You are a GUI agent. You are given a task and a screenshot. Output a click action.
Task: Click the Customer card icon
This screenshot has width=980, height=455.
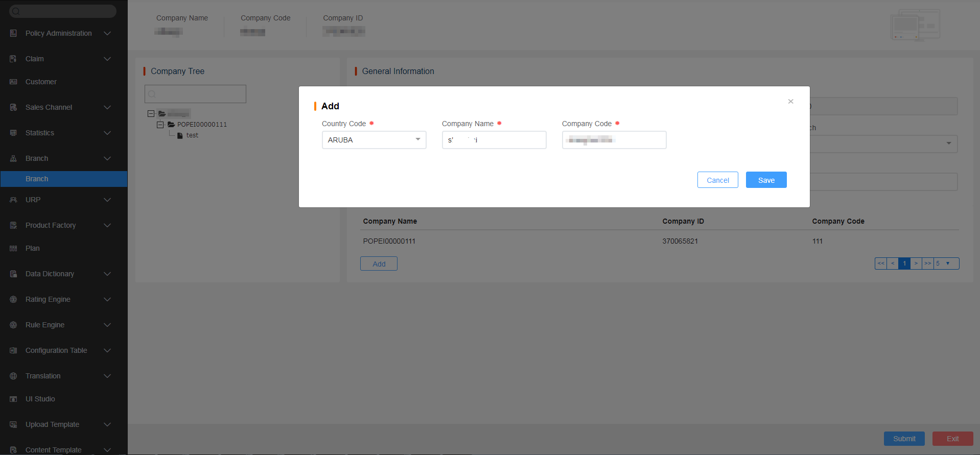(x=13, y=82)
